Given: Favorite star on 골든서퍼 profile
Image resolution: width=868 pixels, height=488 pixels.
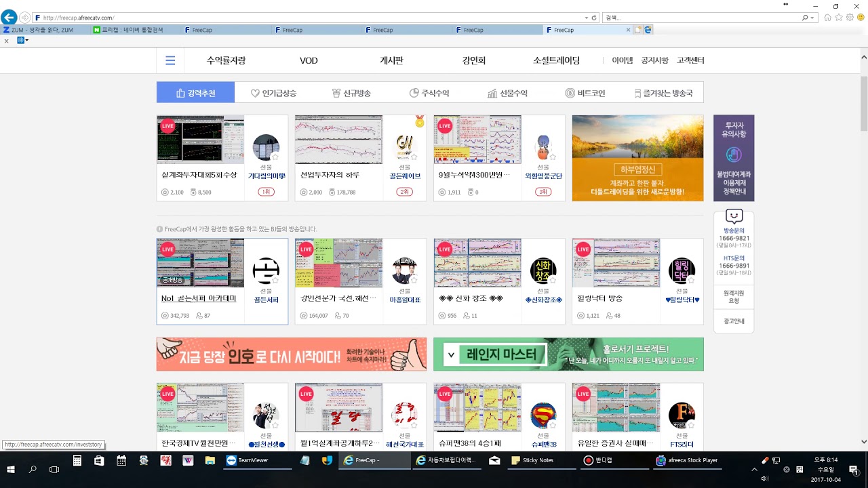Looking at the screenshot, I should click(275, 280).
